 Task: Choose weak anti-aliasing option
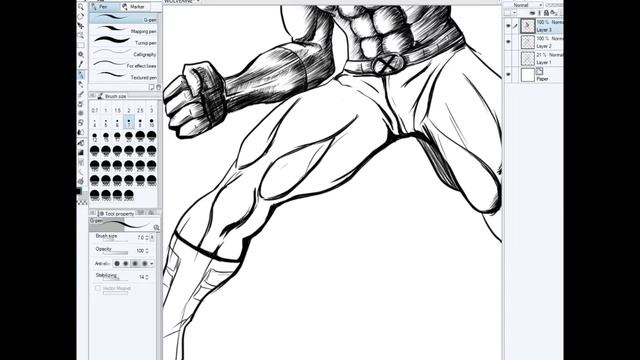pyautogui.click(x=125, y=263)
